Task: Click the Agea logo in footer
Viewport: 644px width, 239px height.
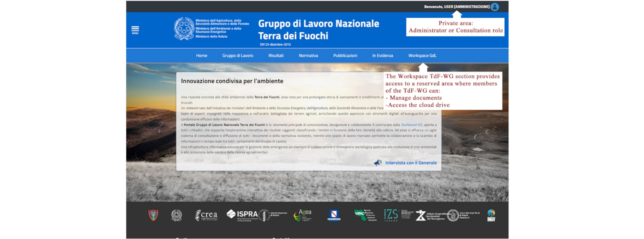Action: 303,215
